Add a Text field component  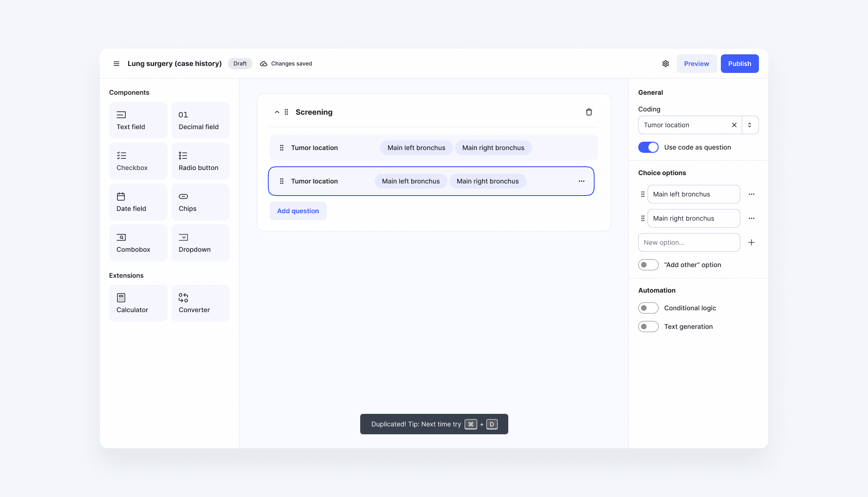click(x=138, y=120)
